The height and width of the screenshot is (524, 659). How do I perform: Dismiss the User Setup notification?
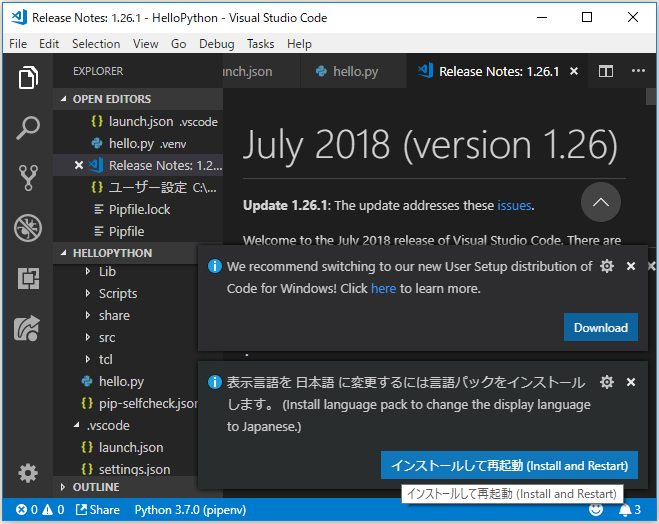click(630, 266)
